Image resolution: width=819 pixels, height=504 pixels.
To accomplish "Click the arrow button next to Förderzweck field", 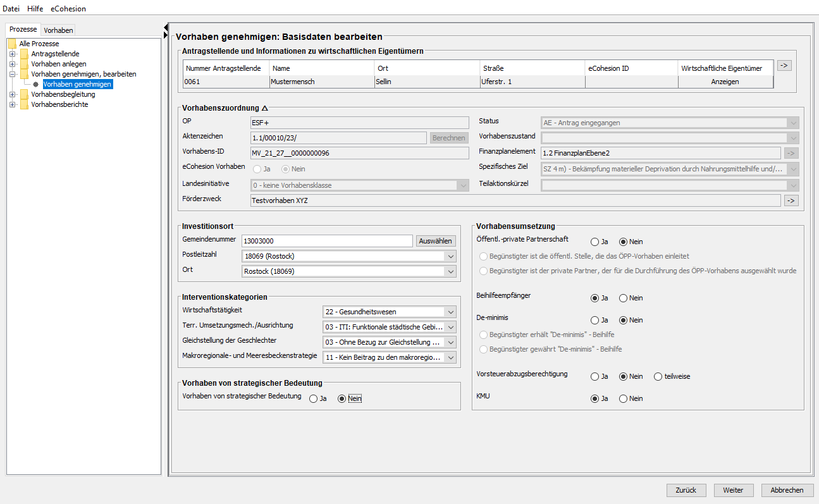I will [x=791, y=200].
